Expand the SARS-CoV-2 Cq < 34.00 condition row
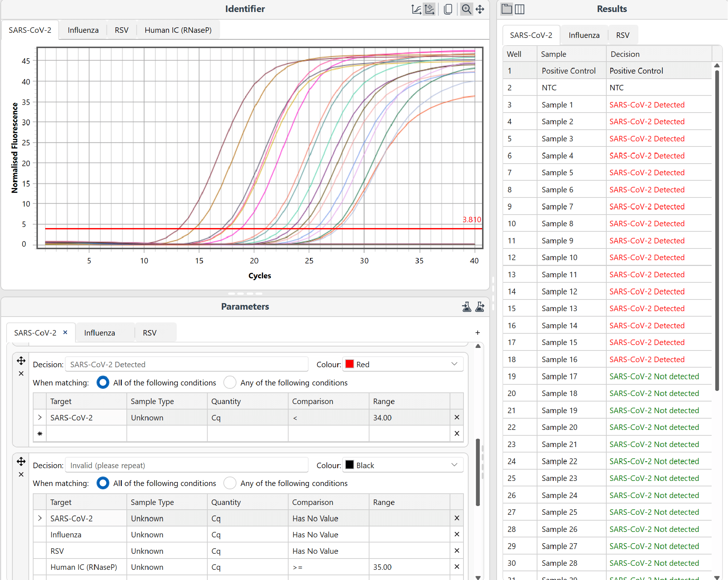 [x=40, y=418]
